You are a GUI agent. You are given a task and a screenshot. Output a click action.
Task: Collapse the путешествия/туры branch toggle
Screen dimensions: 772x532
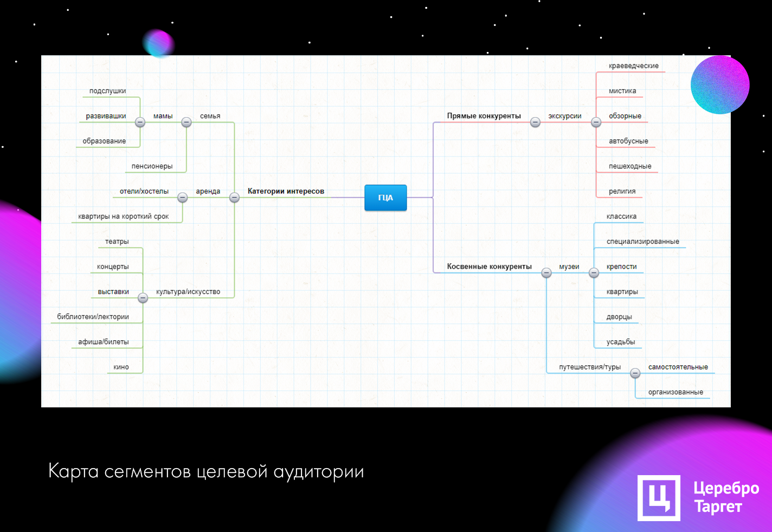point(635,373)
